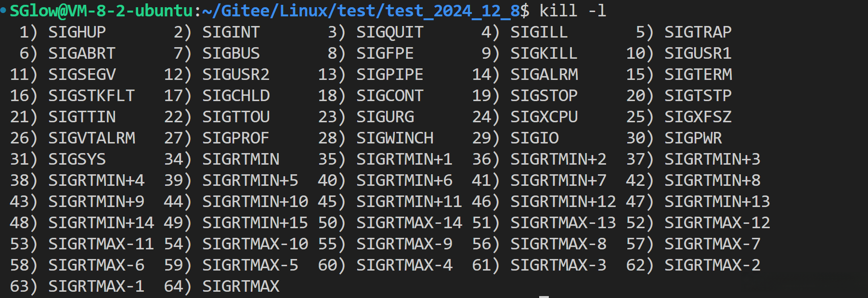This screenshot has height=298, width=868.
Task: Click the SIGKILL signal name
Action: point(544,53)
